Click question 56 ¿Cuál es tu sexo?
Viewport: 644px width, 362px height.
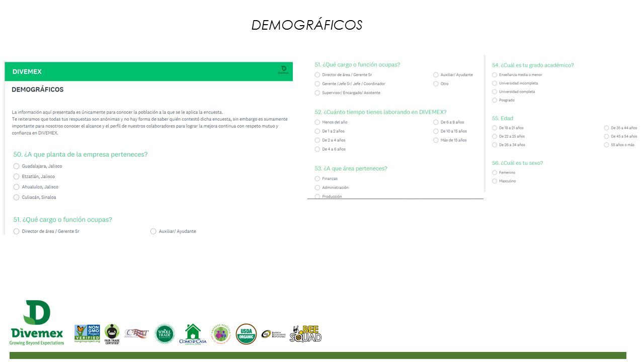point(517,163)
